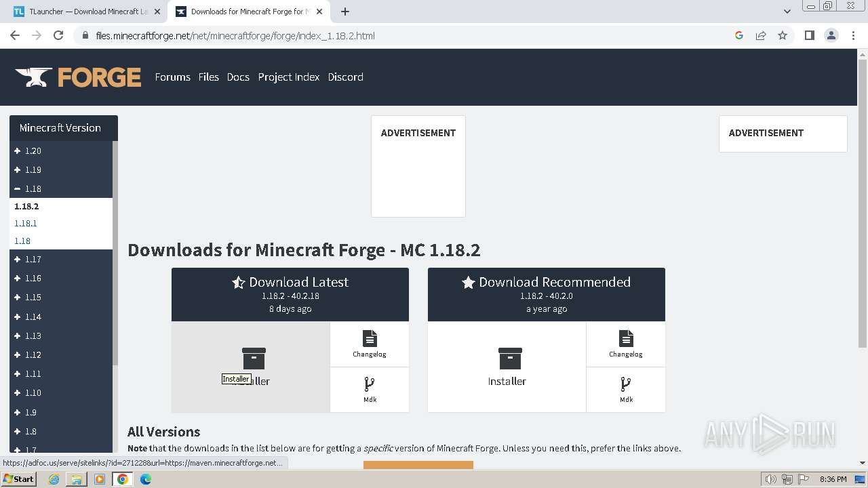Go back with the browser back arrow

(x=15, y=35)
